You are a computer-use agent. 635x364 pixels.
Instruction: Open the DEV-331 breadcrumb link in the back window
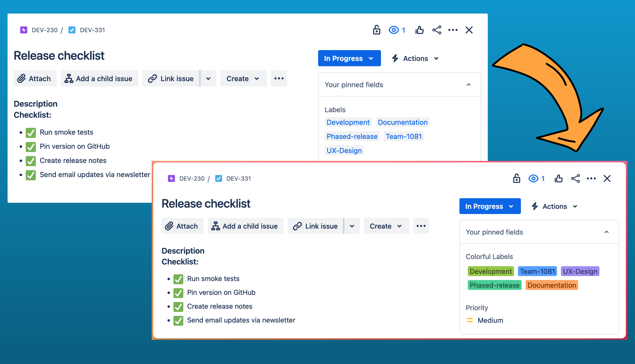[x=92, y=30]
